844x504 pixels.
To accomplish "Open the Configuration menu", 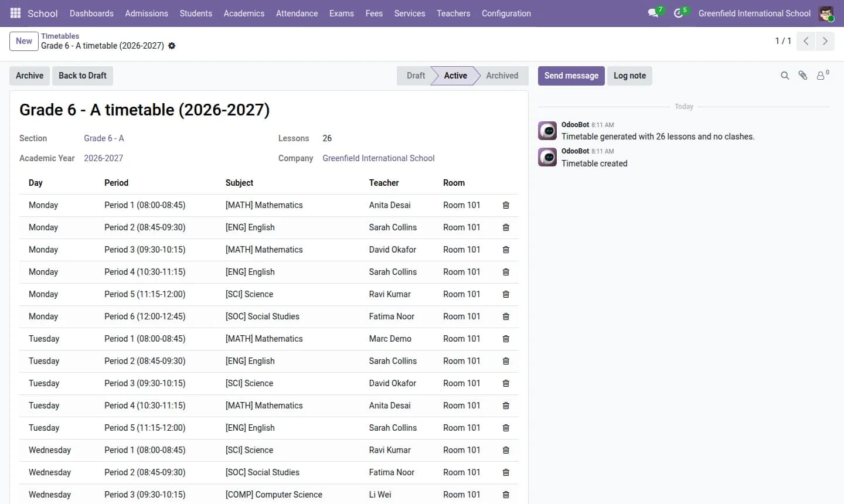I will click(x=506, y=13).
